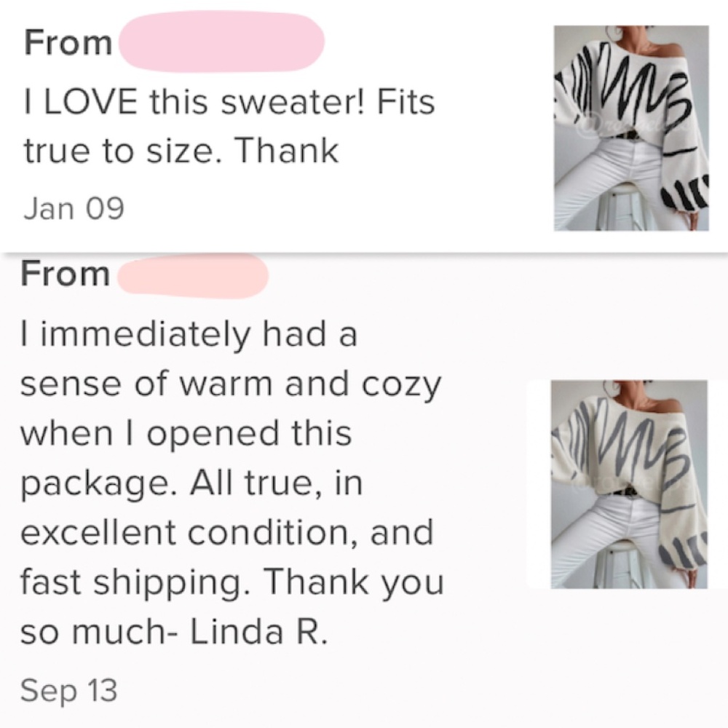Click the word "Fits" in first review
Image resolution: width=728 pixels, height=728 pixels.
405,101
